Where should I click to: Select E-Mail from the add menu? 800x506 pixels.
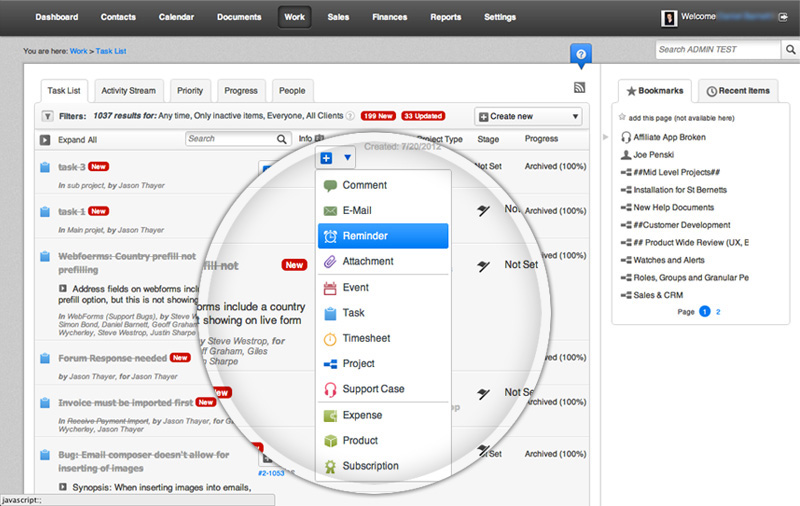[383, 210]
